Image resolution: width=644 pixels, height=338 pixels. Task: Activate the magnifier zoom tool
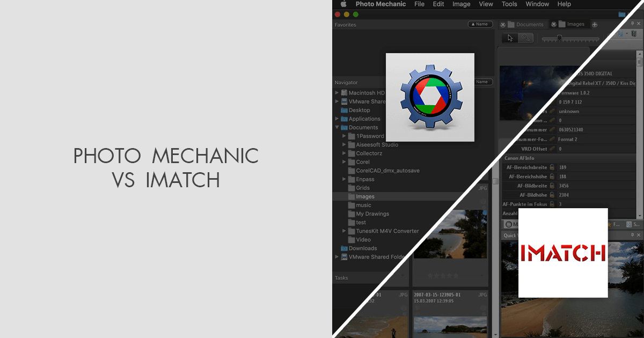click(525, 38)
